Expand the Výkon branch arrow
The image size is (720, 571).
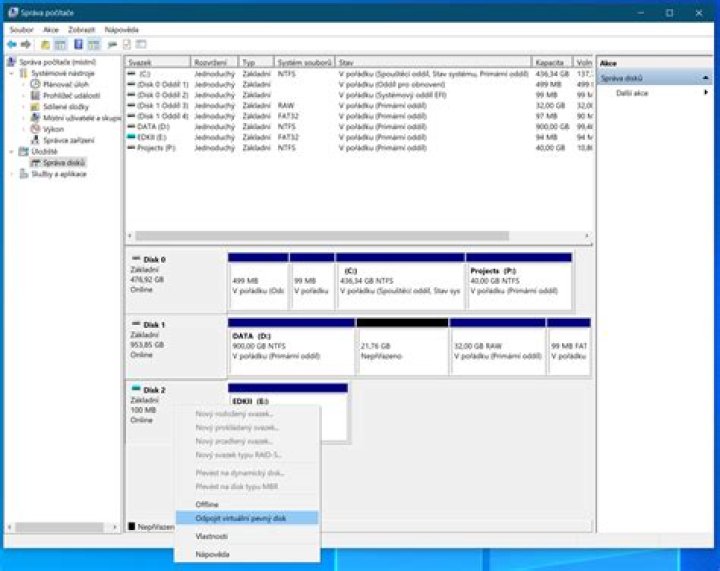(24, 129)
